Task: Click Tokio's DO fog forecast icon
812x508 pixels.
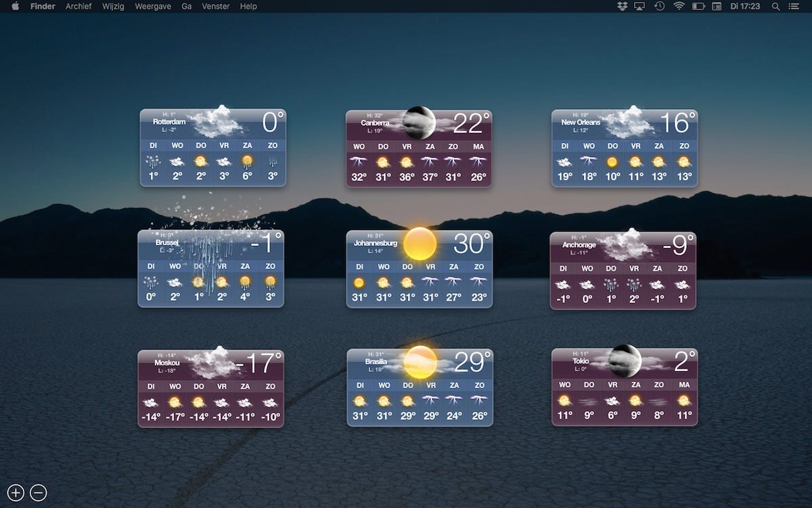Action: click(588, 401)
